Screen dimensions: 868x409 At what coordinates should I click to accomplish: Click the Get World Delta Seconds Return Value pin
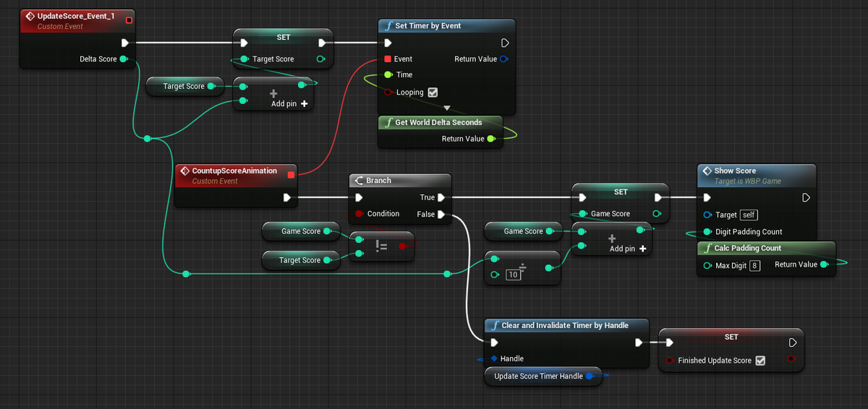coord(491,139)
